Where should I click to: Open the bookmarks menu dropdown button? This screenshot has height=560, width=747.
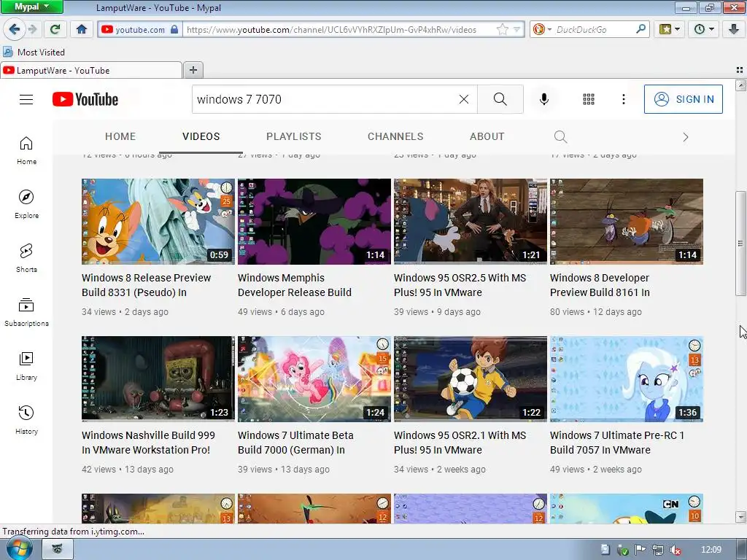click(x=670, y=29)
